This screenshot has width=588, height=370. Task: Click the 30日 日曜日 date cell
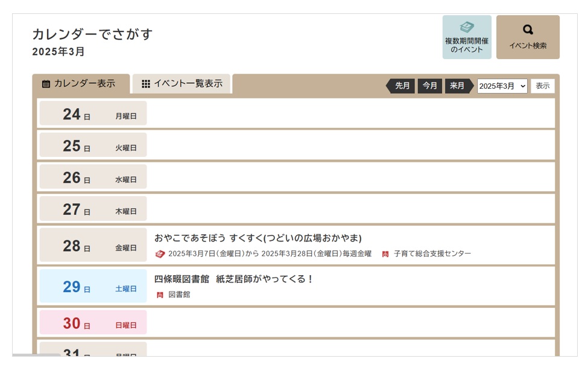coord(93,324)
